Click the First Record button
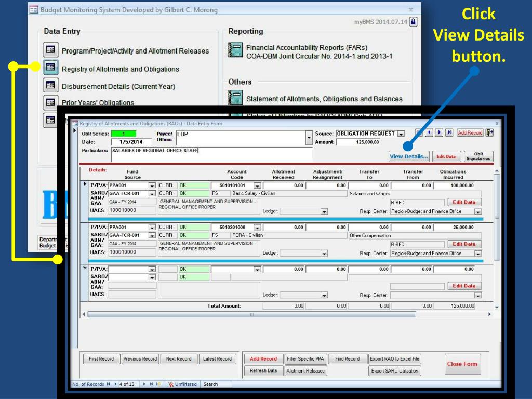The image size is (532, 399). coord(101,358)
